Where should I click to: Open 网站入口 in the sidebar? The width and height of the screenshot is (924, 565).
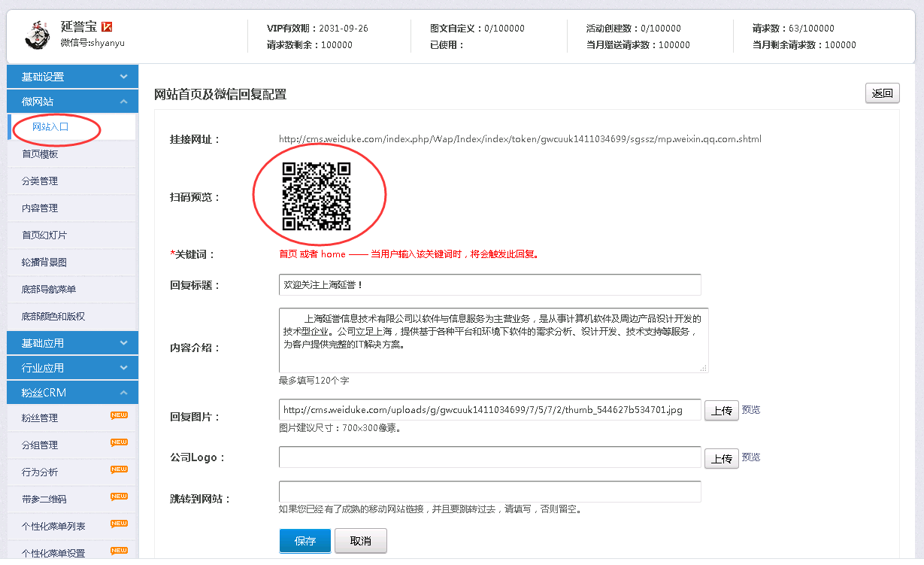tap(72, 127)
